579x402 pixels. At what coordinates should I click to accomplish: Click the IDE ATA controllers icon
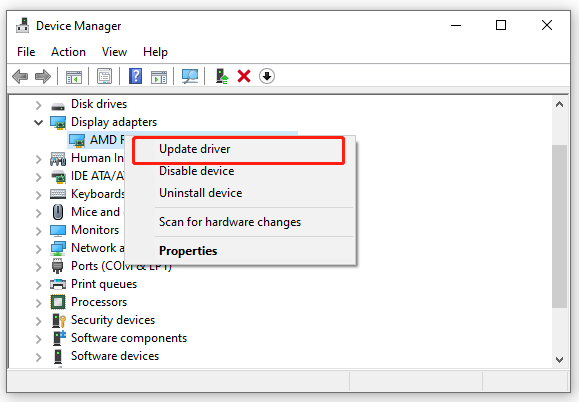point(58,176)
